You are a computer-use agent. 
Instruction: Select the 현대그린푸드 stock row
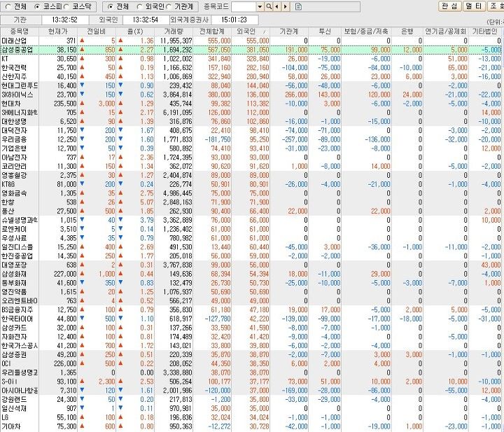click(x=251, y=86)
